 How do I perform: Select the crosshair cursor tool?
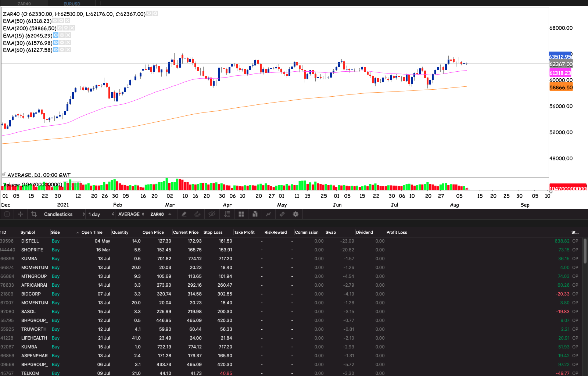(21, 214)
